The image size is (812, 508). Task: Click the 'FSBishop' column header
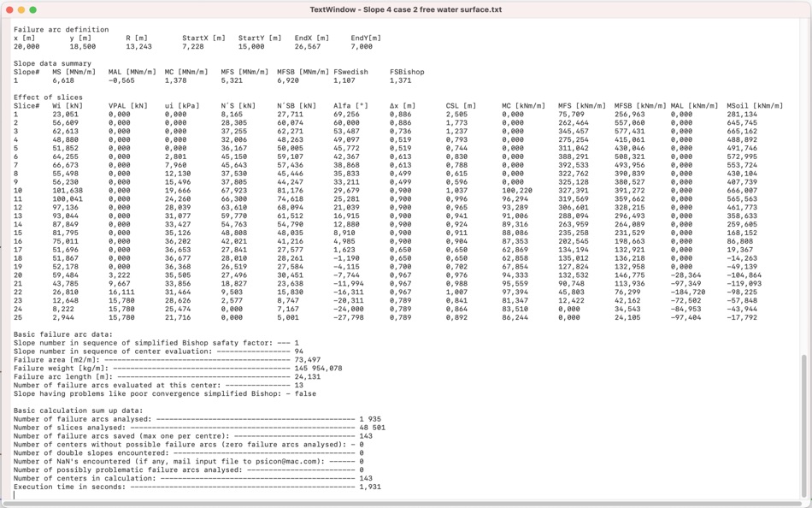pos(407,72)
